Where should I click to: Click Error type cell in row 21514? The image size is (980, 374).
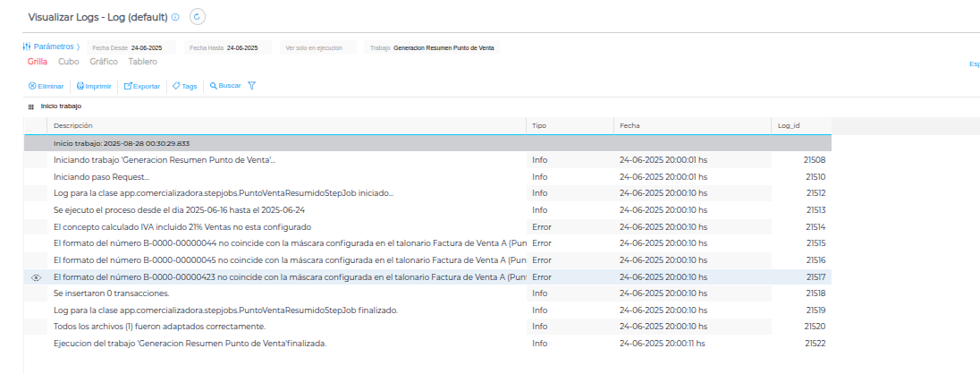point(570,227)
